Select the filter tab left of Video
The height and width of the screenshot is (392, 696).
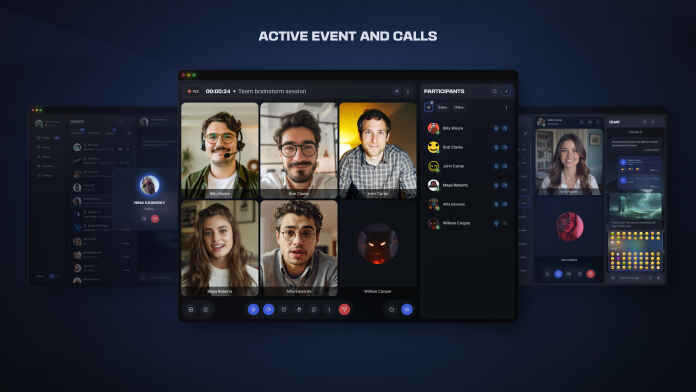443,107
